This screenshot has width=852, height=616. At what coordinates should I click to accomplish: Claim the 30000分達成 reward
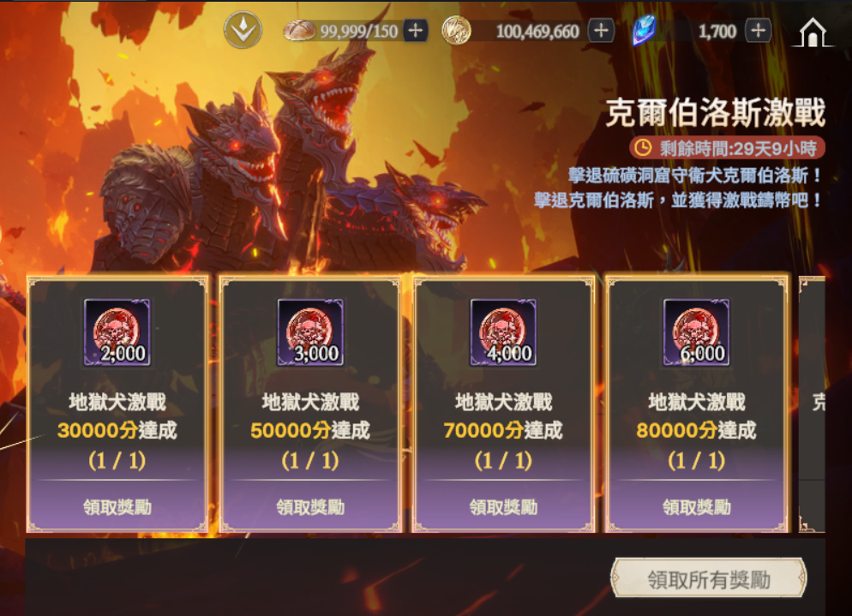pos(117,507)
